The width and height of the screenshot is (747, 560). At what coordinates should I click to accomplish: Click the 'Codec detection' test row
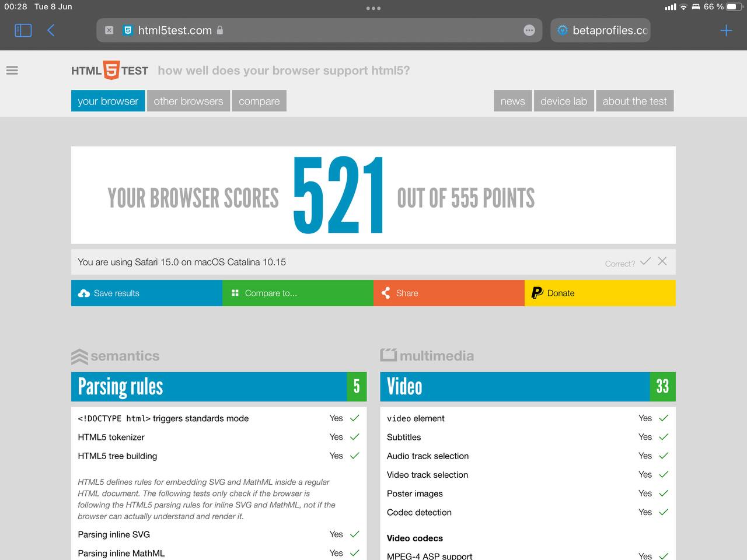tap(528, 512)
